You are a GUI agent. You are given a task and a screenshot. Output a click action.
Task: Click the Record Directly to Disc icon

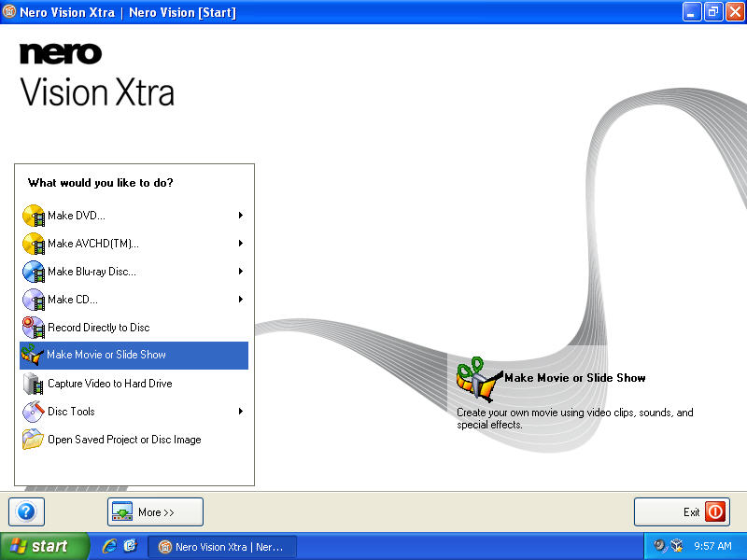(x=34, y=328)
